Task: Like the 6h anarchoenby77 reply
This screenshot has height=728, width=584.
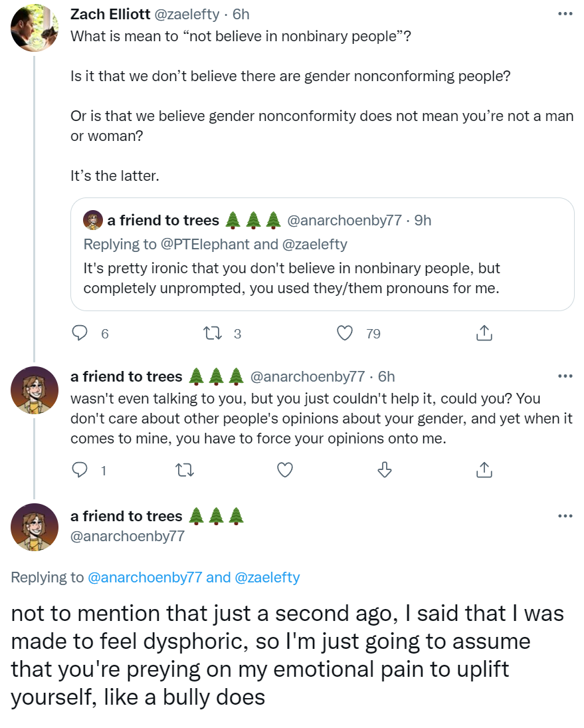Action: 285,470
